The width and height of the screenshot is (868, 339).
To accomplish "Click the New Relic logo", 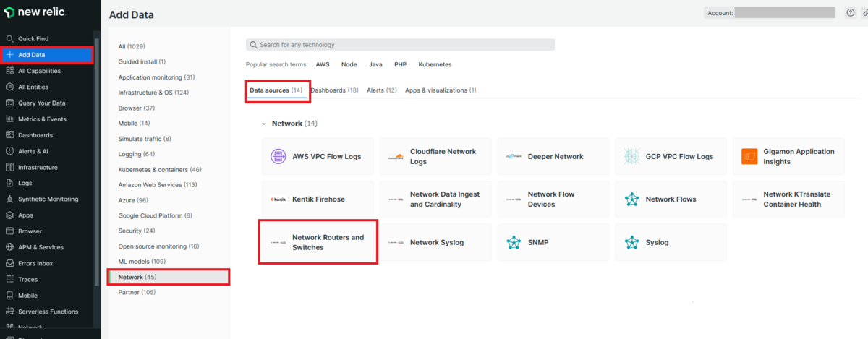I will pyautogui.click(x=35, y=13).
